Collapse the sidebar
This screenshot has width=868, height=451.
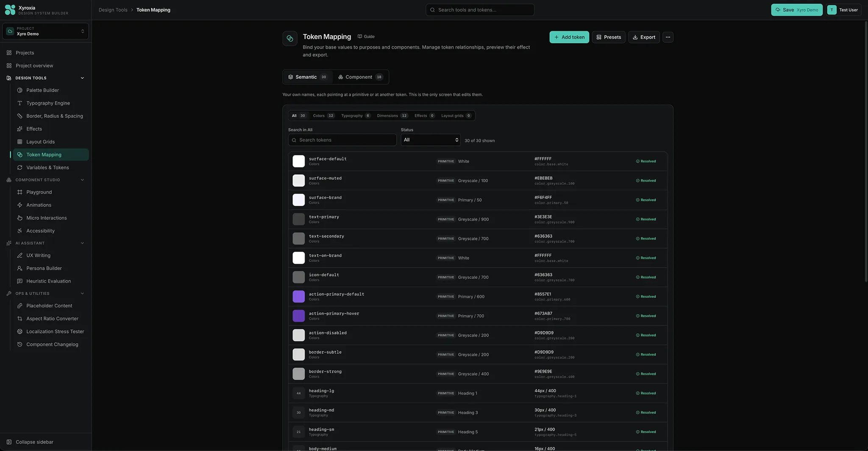click(x=30, y=442)
